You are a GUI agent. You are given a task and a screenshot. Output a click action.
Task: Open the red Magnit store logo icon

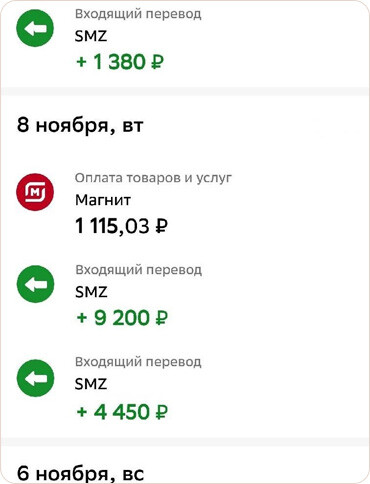35,192
